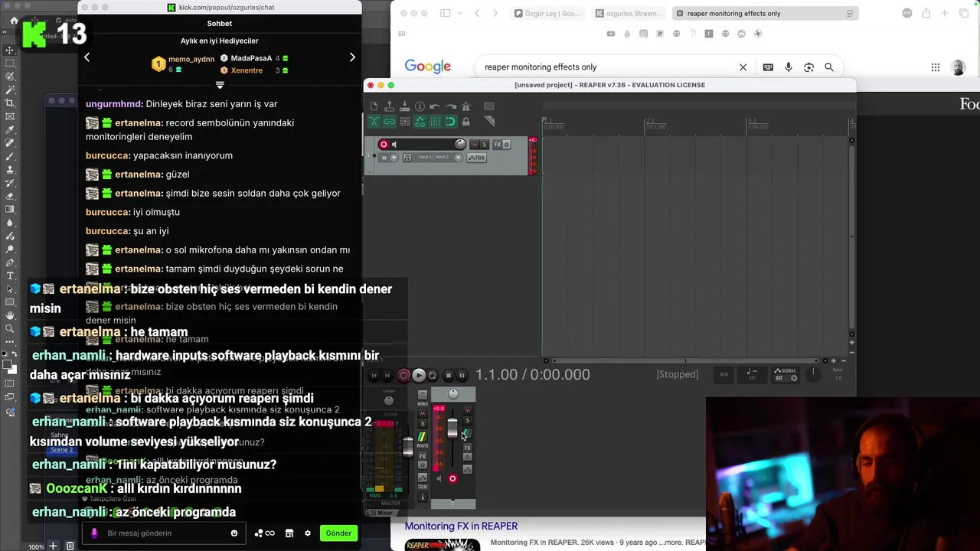980x551 pixels.
Task: Open 'Monitoring FX in REAPER' search result link
Action: [x=461, y=526]
